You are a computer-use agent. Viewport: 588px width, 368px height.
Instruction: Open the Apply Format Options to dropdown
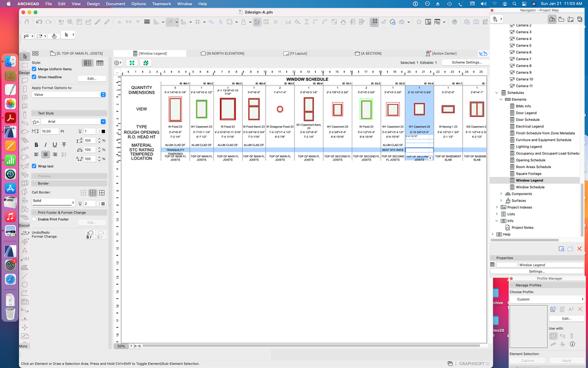pyautogui.click(x=69, y=94)
